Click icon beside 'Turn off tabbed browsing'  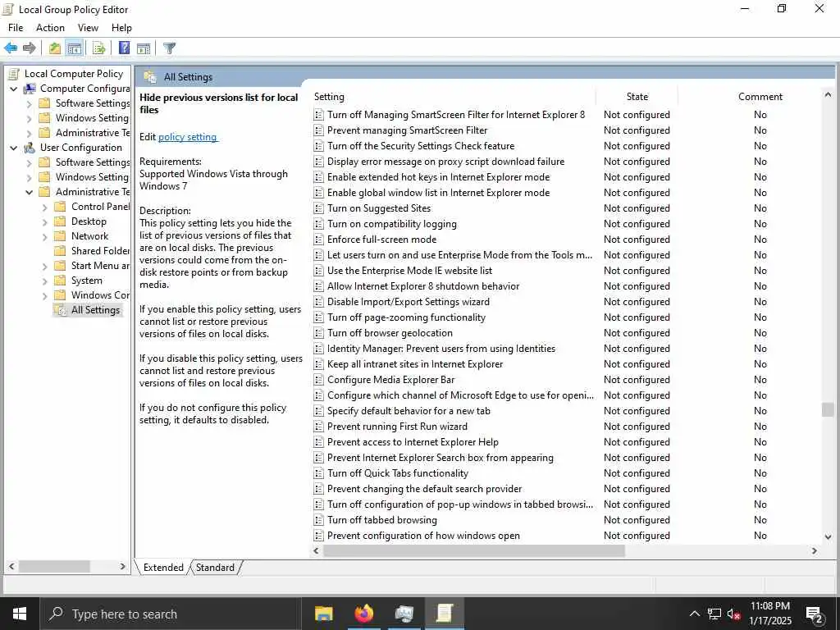click(x=318, y=520)
